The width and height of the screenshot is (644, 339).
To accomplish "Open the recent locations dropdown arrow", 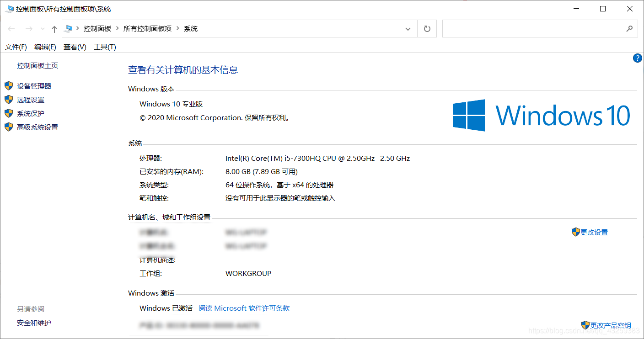I will click(43, 29).
